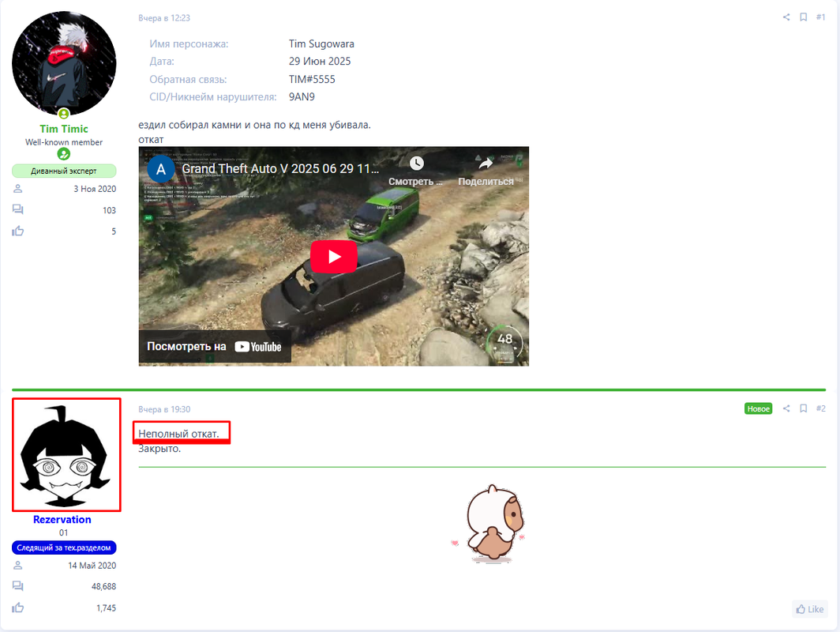Click Watch Later clock icon on video
The width and height of the screenshot is (840, 632).
(x=416, y=163)
